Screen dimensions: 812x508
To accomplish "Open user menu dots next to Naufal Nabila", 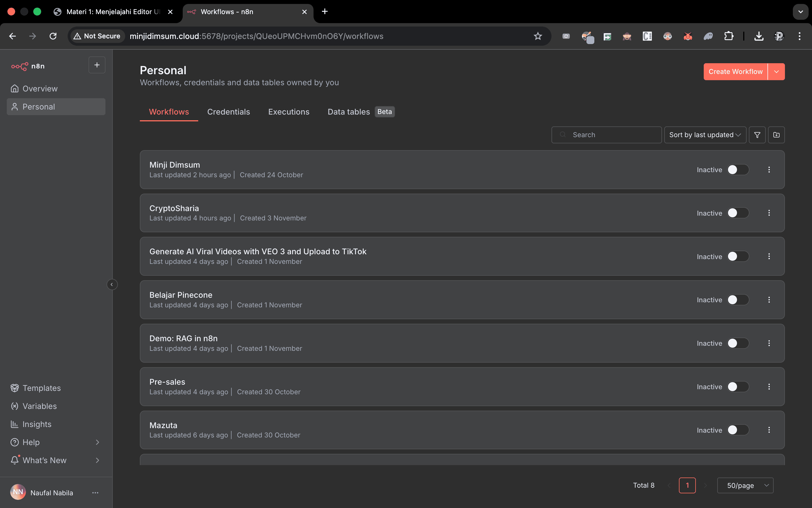I will (x=95, y=492).
